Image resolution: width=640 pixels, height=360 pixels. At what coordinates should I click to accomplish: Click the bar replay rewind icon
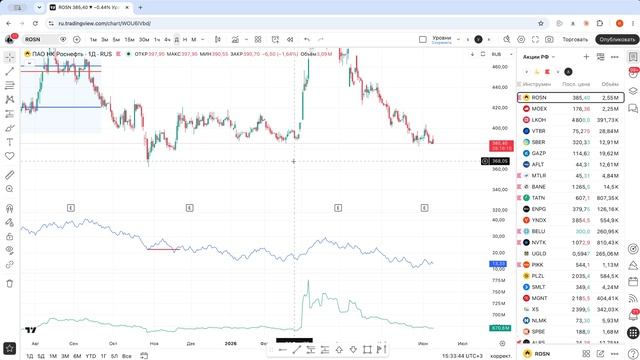[290, 40]
